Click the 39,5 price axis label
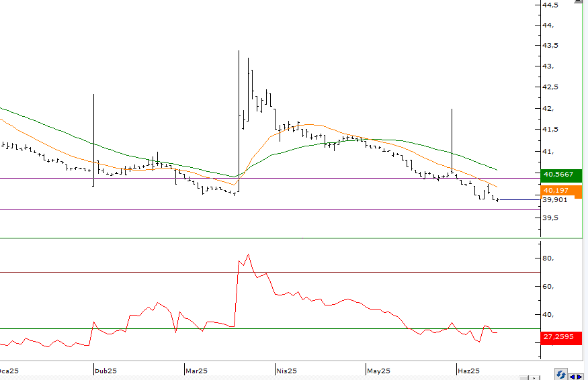This screenshot has width=588, height=380. coord(550,218)
